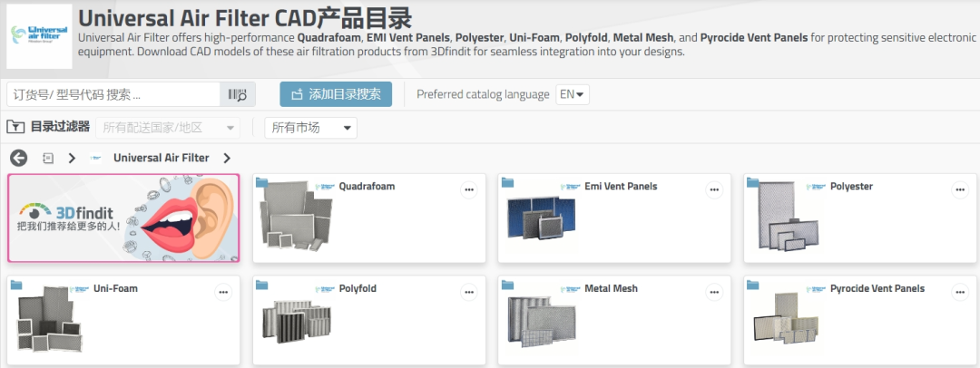Click the Pyrocide Vent Panels thumbnail image

point(787,319)
